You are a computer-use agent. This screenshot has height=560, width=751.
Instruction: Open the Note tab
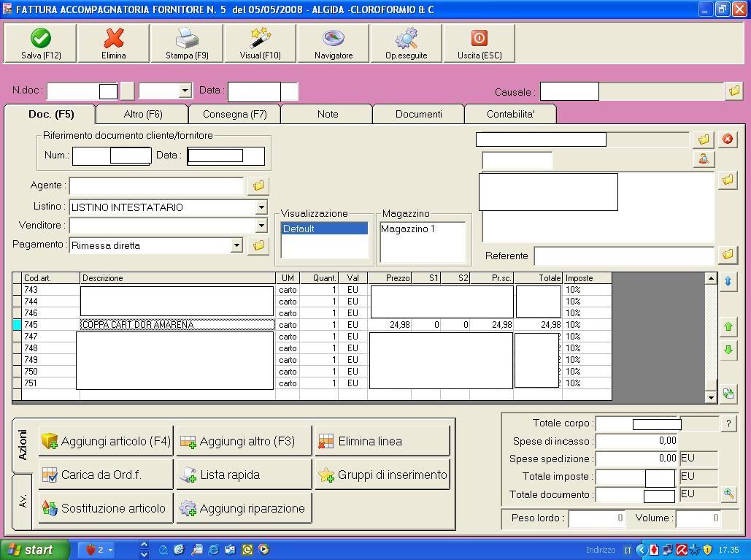(328, 115)
